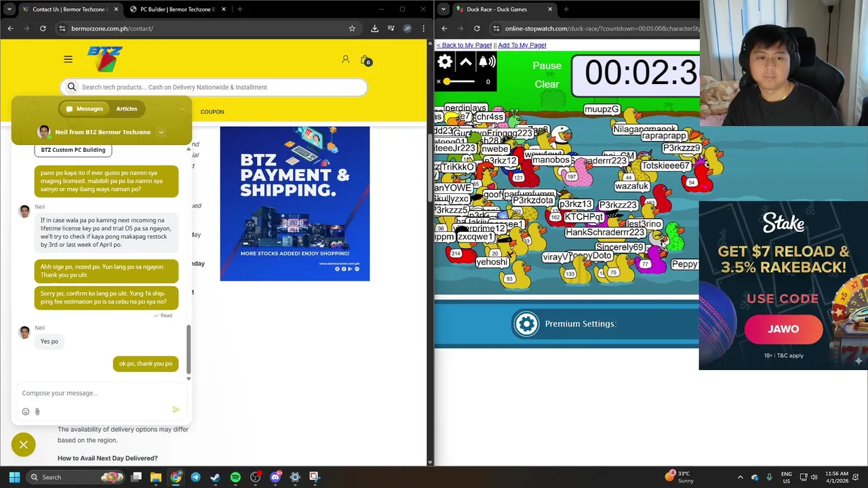Viewport: 868px width, 488px height.
Task: Bookmark the Bermor contact page with star
Action: 352,28
